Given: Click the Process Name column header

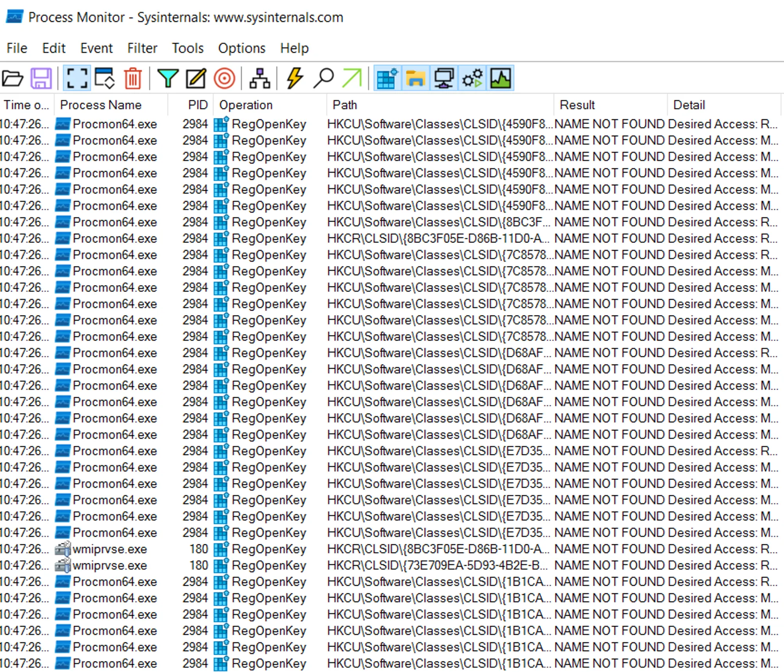Looking at the screenshot, I should pyautogui.click(x=111, y=105).
